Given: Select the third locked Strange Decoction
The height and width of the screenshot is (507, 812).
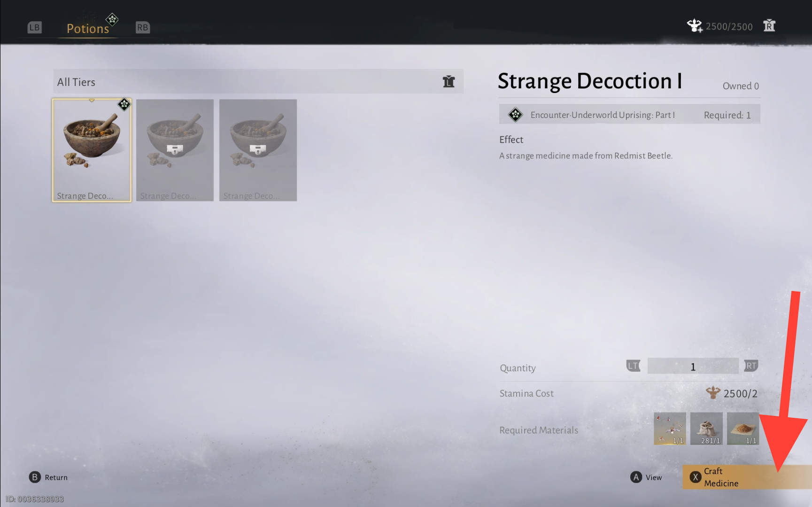Looking at the screenshot, I should pyautogui.click(x=258, y=150).
